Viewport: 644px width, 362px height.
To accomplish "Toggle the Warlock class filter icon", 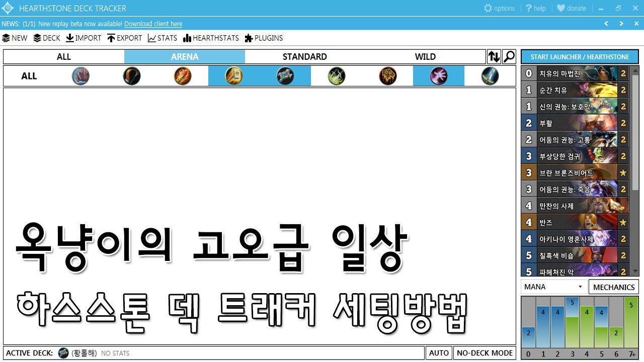I will tap(439, 76).
